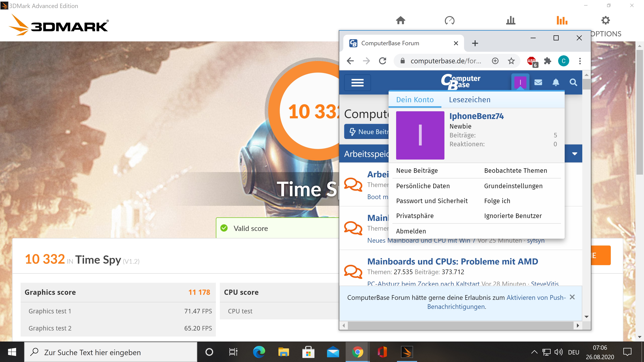The height and width of the screenshot is (362, 644).
Task: Open forum notifications bell
Action: pyautogui.click(x=555, y=82)
